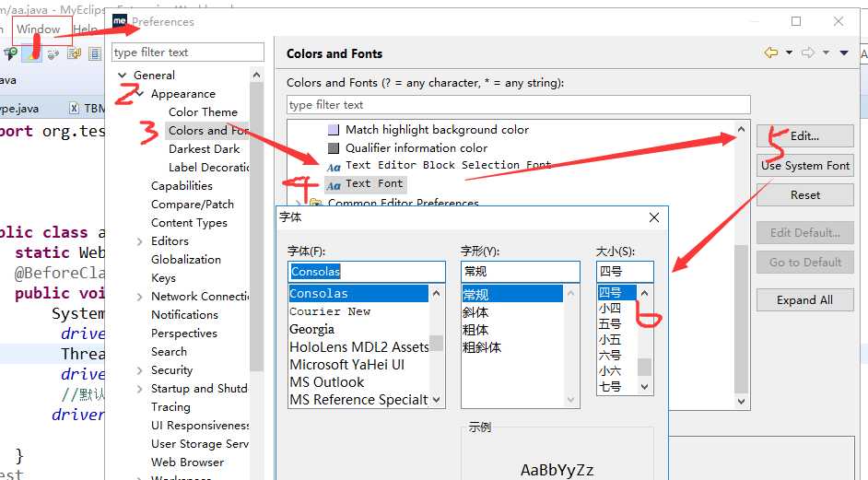The width and height of the screenshot is (868, 480).
Task: Select 七号 font size
Action: tap(610, 386)
